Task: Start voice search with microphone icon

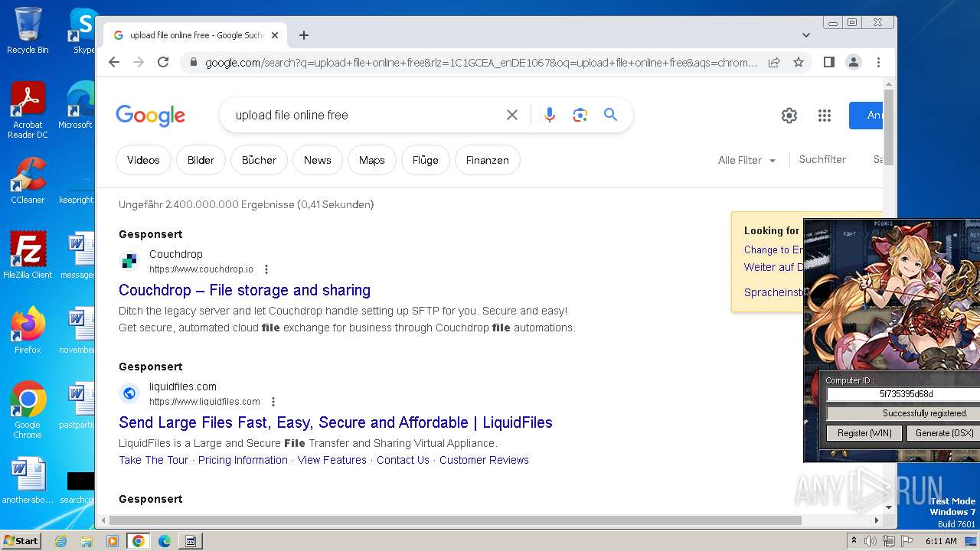Action: pyautogui.click(x=550, y=115)
